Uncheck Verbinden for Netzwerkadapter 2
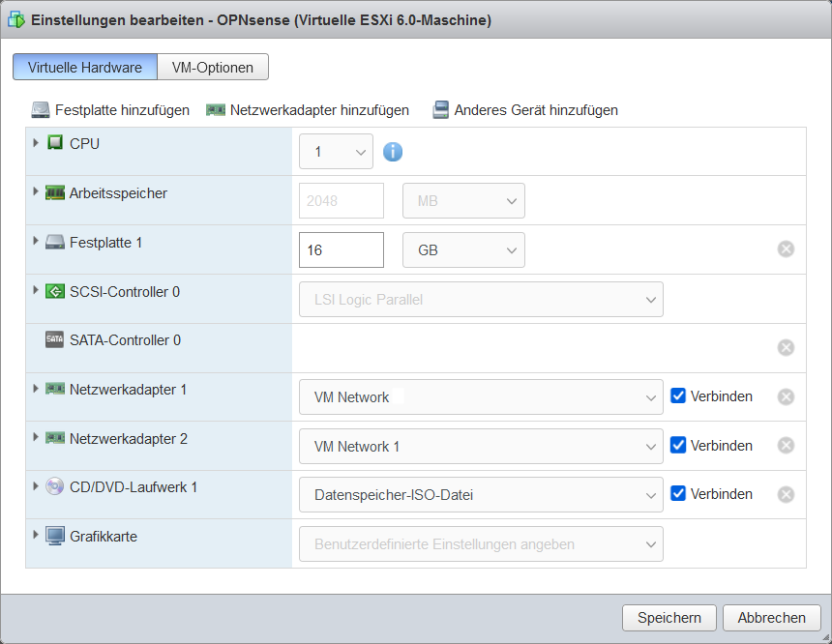 click(678, 445)
